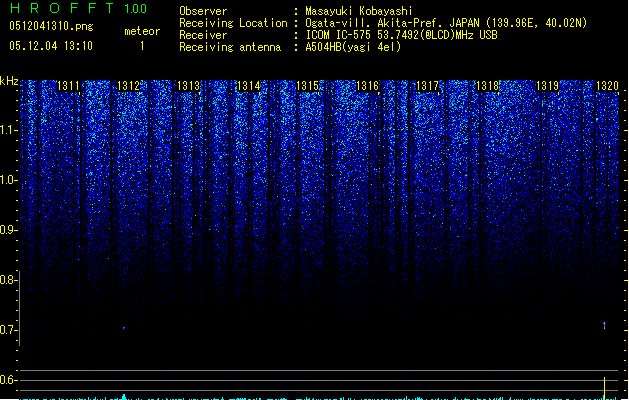Select the filename 0512041310.png

[51, 26]
